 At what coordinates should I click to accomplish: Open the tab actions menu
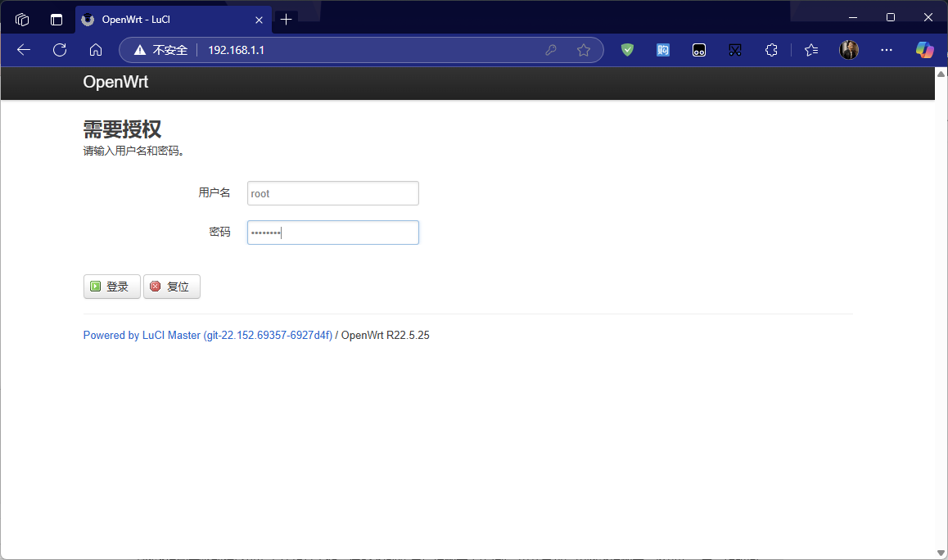pos(56,20)
